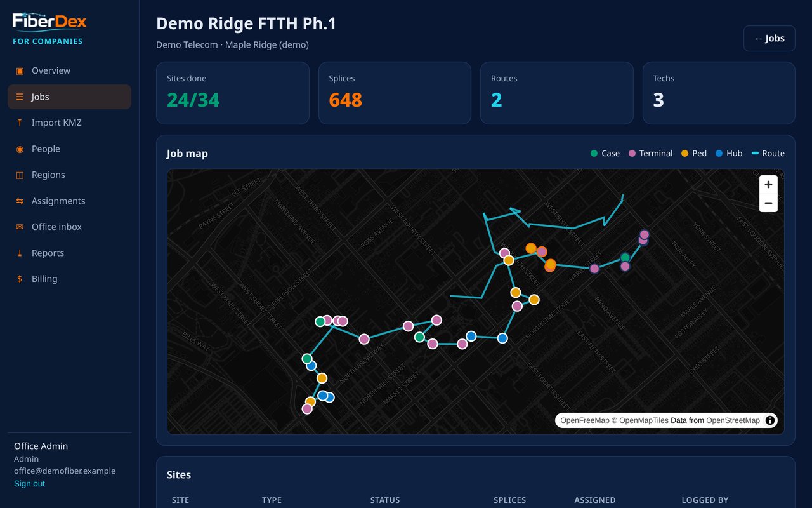Click the FiberDex logo

[49, 22]
